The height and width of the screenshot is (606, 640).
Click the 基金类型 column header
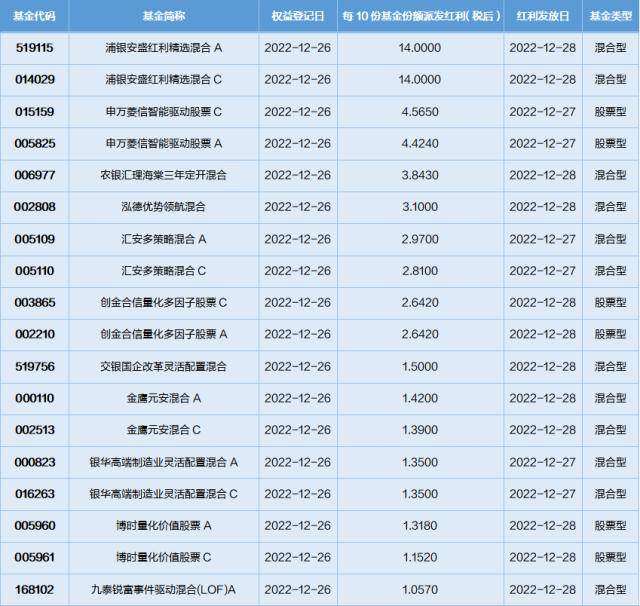click(611, 16)
